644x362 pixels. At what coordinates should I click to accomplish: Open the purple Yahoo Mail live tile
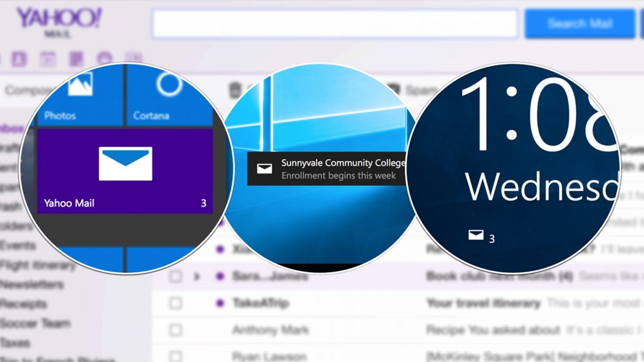125,171
